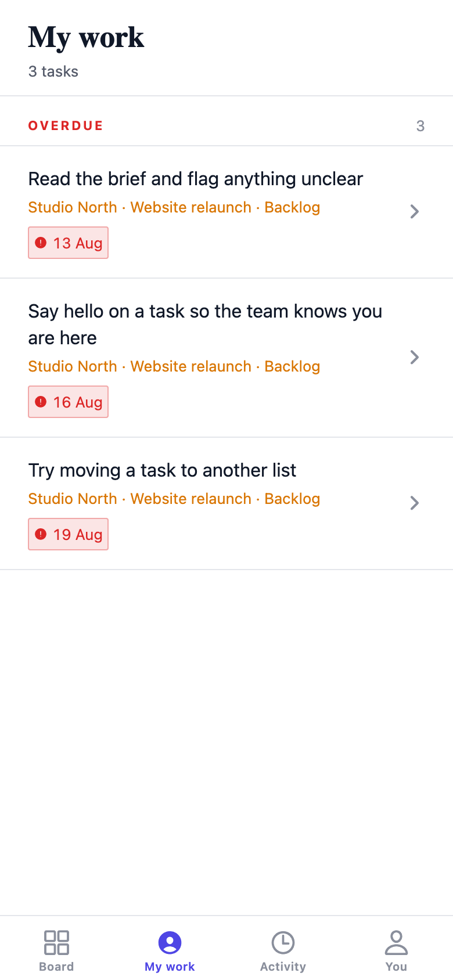This screenshot has height=980, width=453.
Task: Click the overdue alert icon on 19 Aug
Action: coord(41,534)
